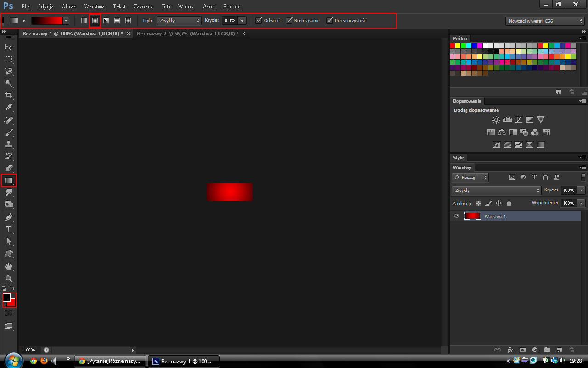This screenshot has width=588, height=368.
Task: Toggle Quick Mask mode
Action: [x=9, y=313]
